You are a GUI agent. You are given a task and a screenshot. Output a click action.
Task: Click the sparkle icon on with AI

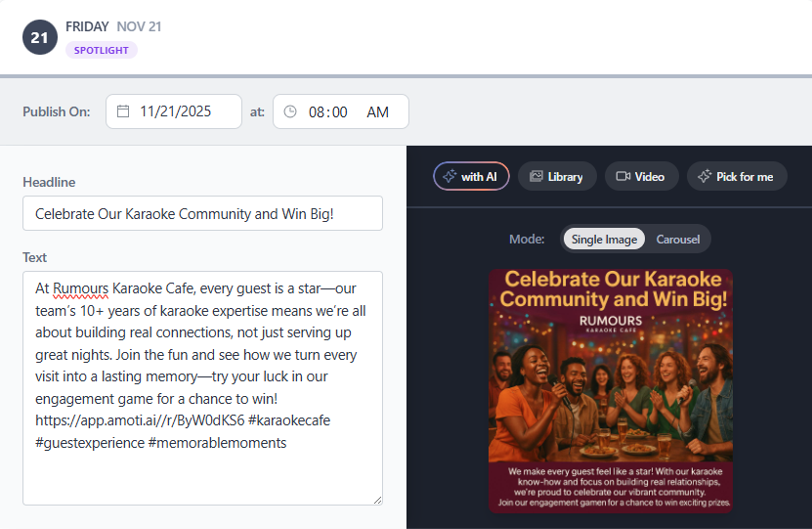coord(449,177)
